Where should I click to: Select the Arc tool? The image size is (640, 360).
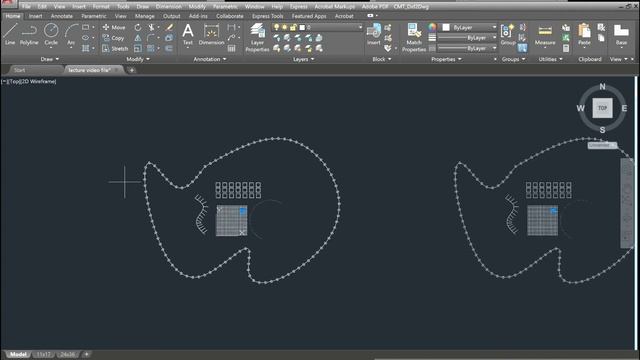(71, 34)
